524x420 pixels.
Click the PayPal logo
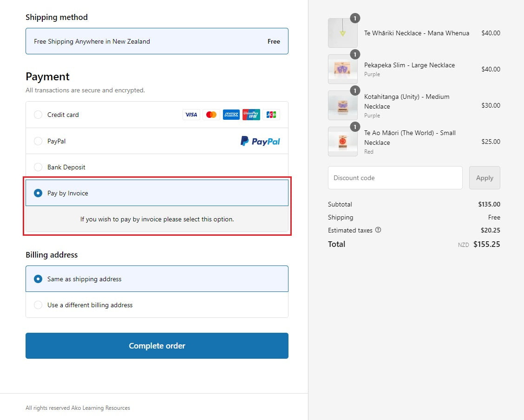pos(260,141)
